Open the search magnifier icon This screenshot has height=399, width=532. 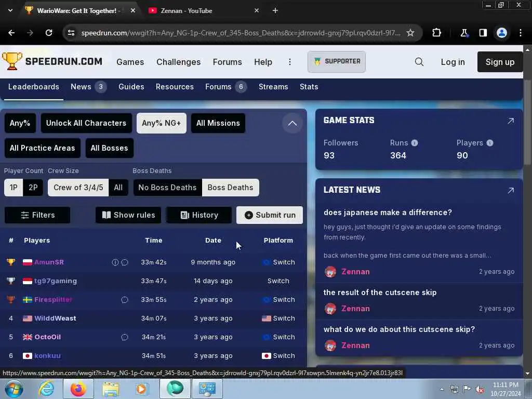click(419, 62)
